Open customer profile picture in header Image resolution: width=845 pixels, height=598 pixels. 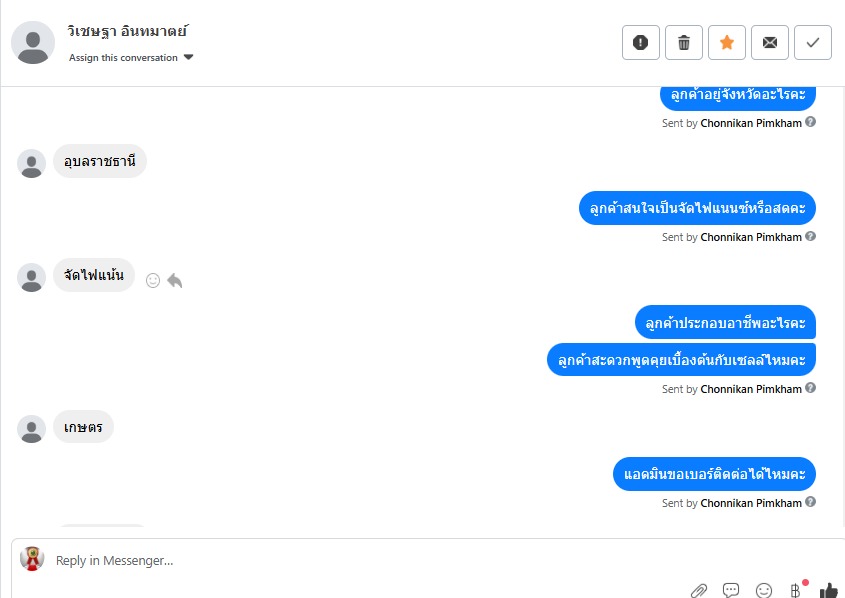tap(33, 43)
